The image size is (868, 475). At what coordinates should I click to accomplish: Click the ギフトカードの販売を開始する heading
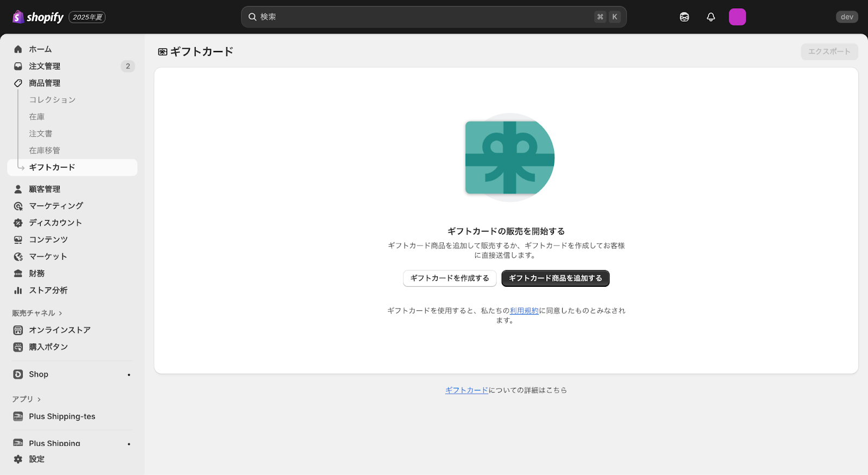(506, 232)
